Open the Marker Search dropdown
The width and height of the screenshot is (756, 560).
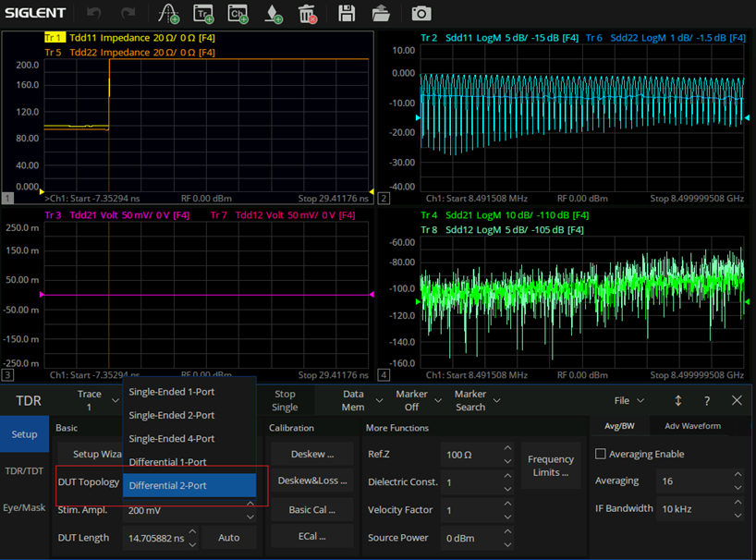point(477,400)
